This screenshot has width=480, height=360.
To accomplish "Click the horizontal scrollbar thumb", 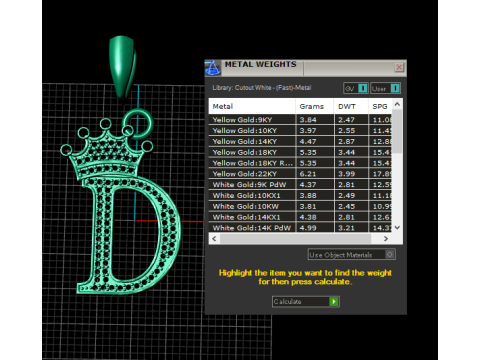I will point(295,239).
